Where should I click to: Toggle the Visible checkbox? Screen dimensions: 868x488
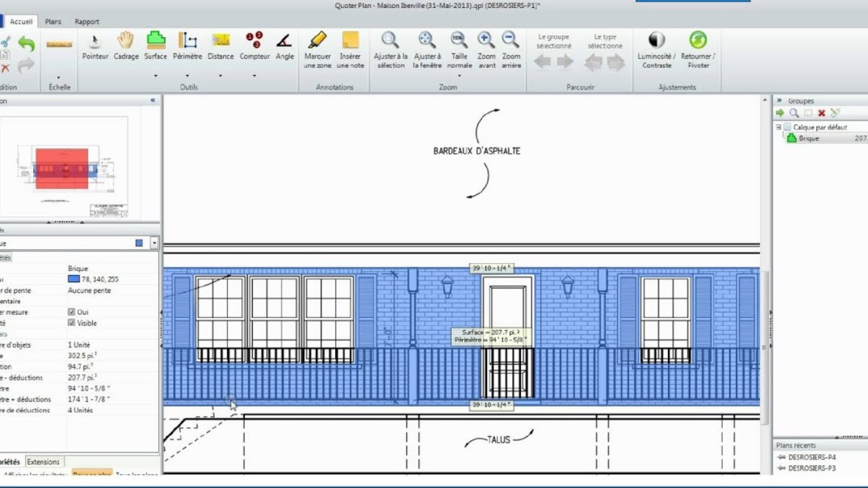(x=72, y=323)
